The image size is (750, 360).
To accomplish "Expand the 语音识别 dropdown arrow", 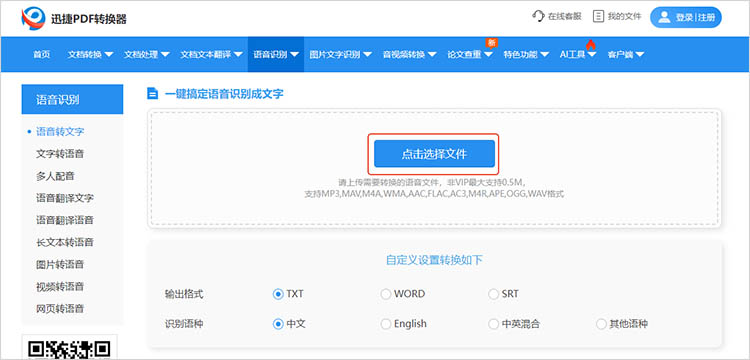I will (294, 55).
